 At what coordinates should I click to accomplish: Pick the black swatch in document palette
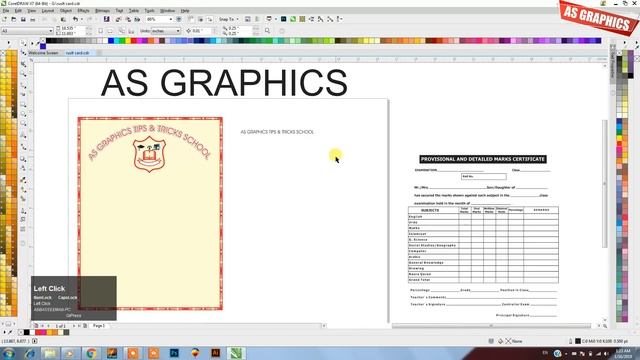point(27,332)
